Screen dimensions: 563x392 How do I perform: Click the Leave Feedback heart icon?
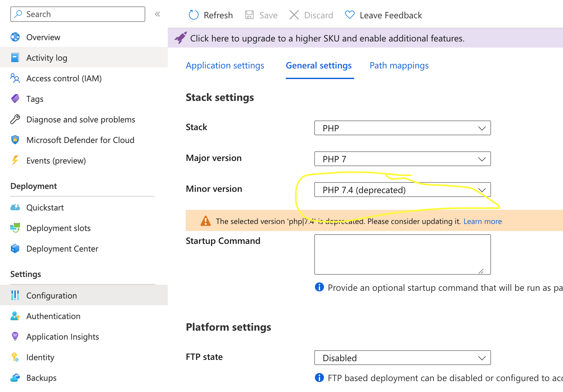pyautogui.click(x=350, y=15)
